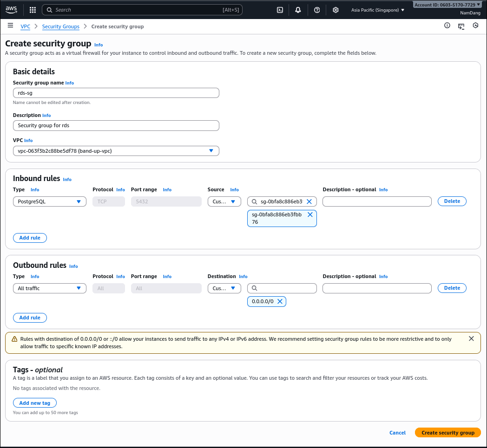Open the settings gear in top bar
The width and height of the screenshot is (487, 448).
[336, 10]
